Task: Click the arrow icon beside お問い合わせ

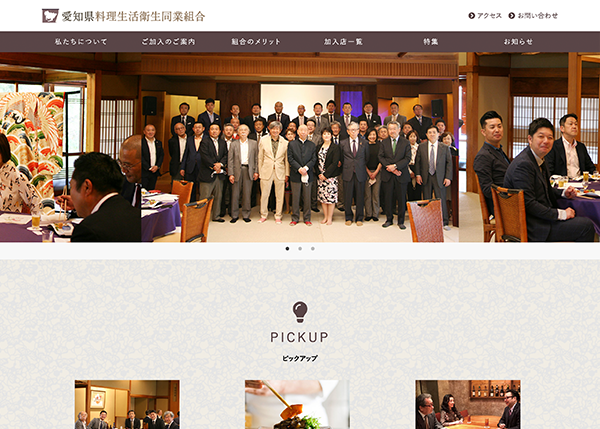Action: (x=512, y=16)
